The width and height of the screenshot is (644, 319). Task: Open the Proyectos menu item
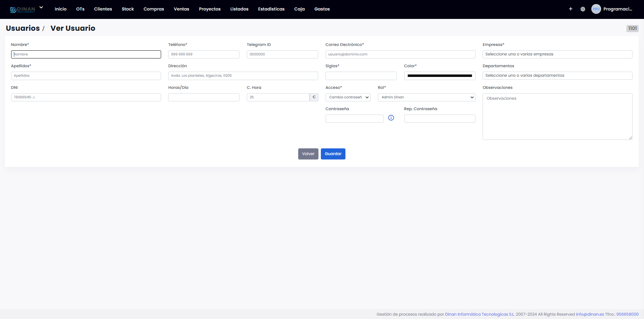click(210, 9)
